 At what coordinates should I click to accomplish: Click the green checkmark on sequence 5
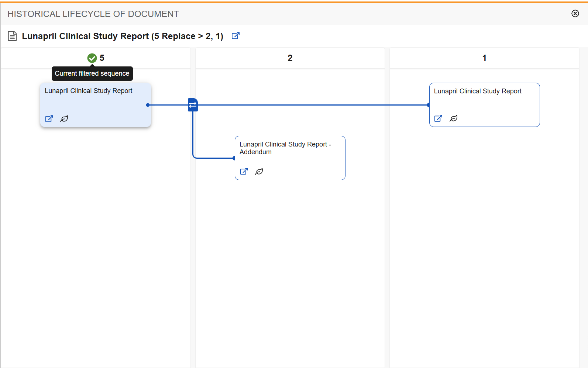[92, 58]
